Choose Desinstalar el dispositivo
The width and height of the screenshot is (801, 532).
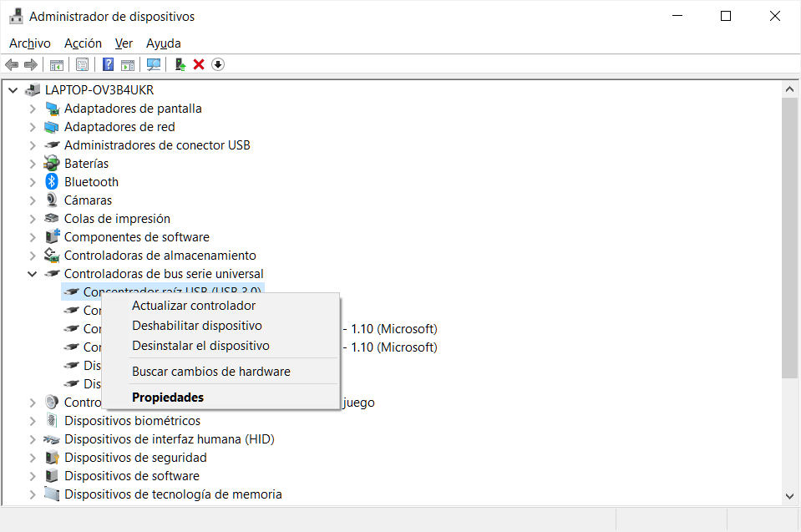point(221,346)
